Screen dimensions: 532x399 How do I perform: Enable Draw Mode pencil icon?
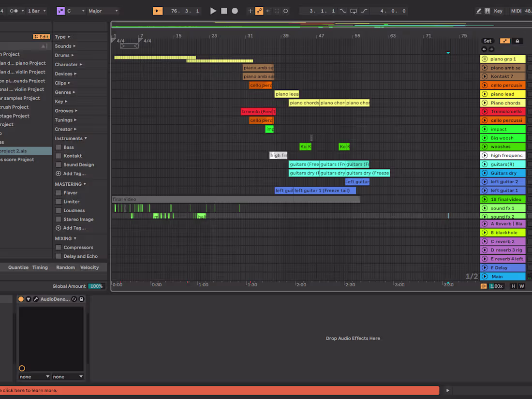click(478, 11)
